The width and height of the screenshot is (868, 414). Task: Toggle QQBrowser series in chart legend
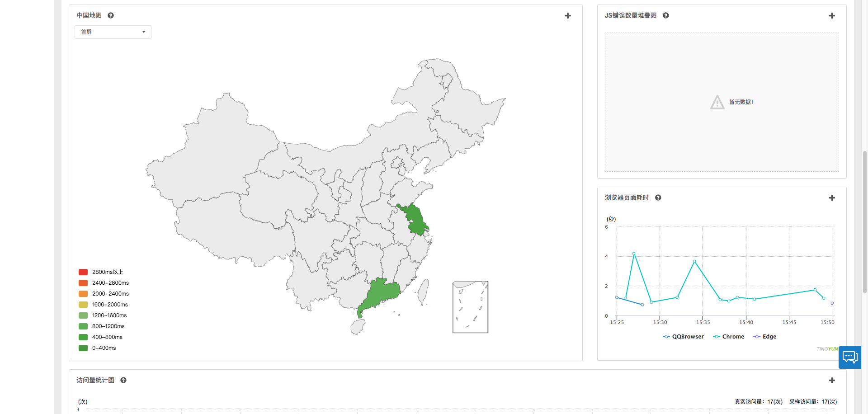click(x=683, y=337)
